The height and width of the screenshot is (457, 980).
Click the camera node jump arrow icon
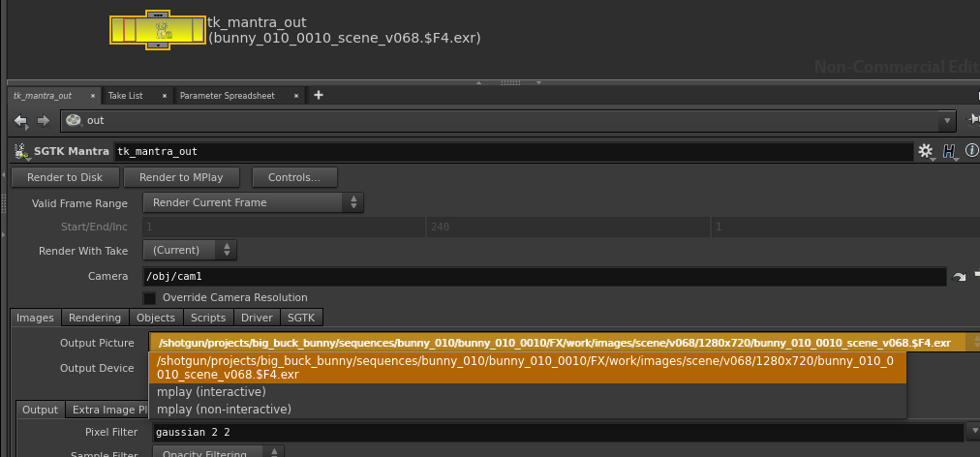(x=959, y=277)
